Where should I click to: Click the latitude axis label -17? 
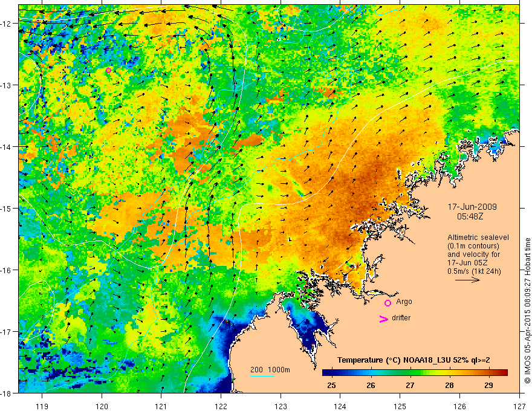pyautogui.click(x=6, y=332)
